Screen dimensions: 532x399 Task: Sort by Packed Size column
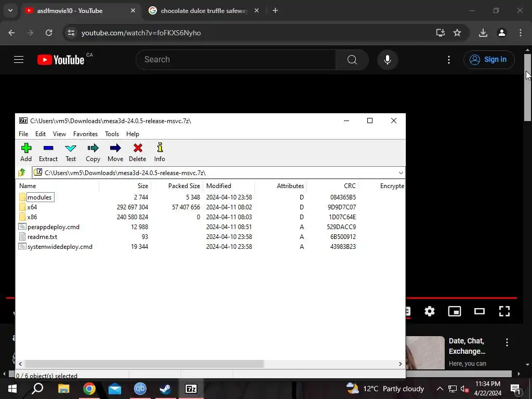tap(177, 186)
